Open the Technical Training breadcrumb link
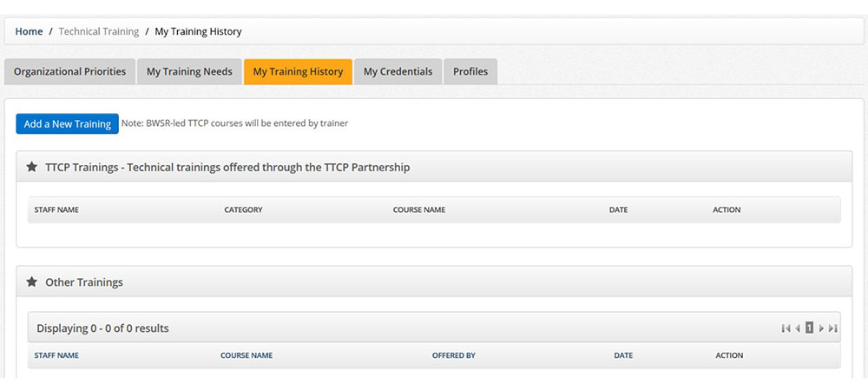868x391 pixels. coord(99,31)
